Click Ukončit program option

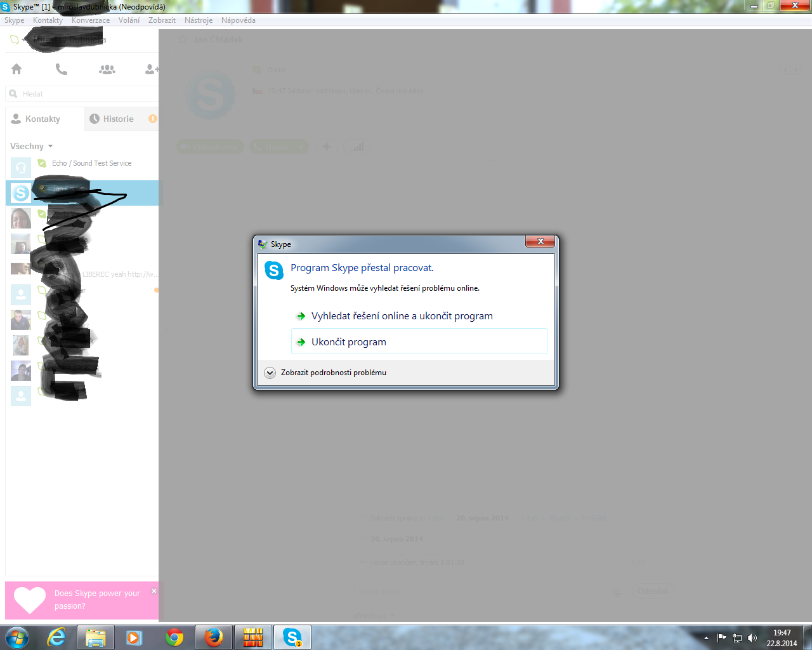tap(349, 342)
